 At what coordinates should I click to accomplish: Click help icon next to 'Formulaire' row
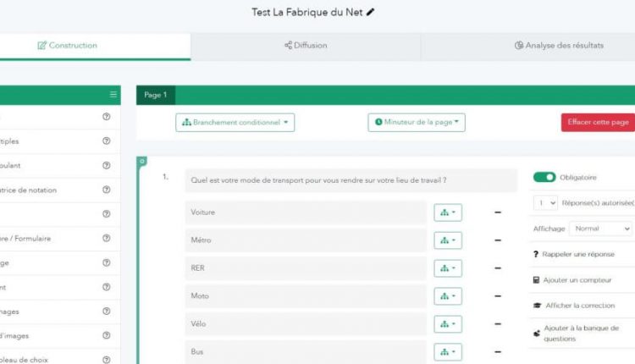coord(106,238)
